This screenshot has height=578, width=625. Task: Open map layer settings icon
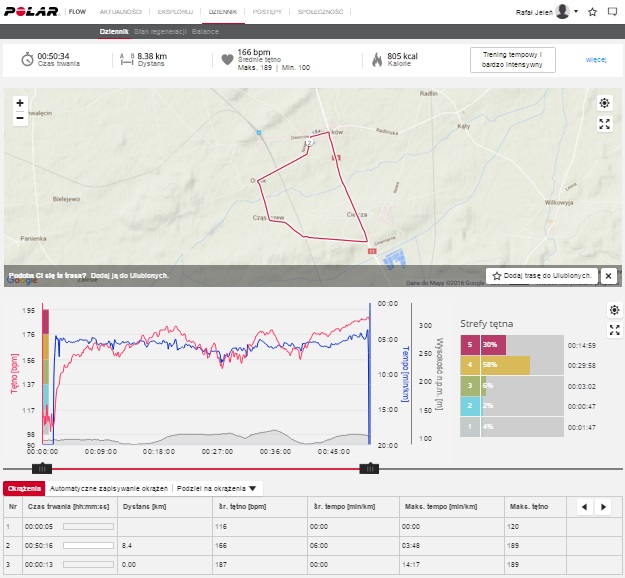[604, 103]
